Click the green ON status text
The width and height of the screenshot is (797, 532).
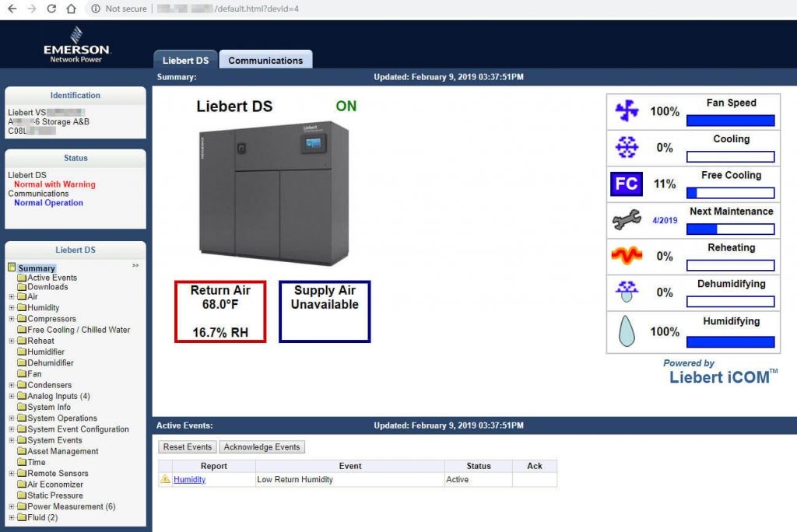[346, 107]
